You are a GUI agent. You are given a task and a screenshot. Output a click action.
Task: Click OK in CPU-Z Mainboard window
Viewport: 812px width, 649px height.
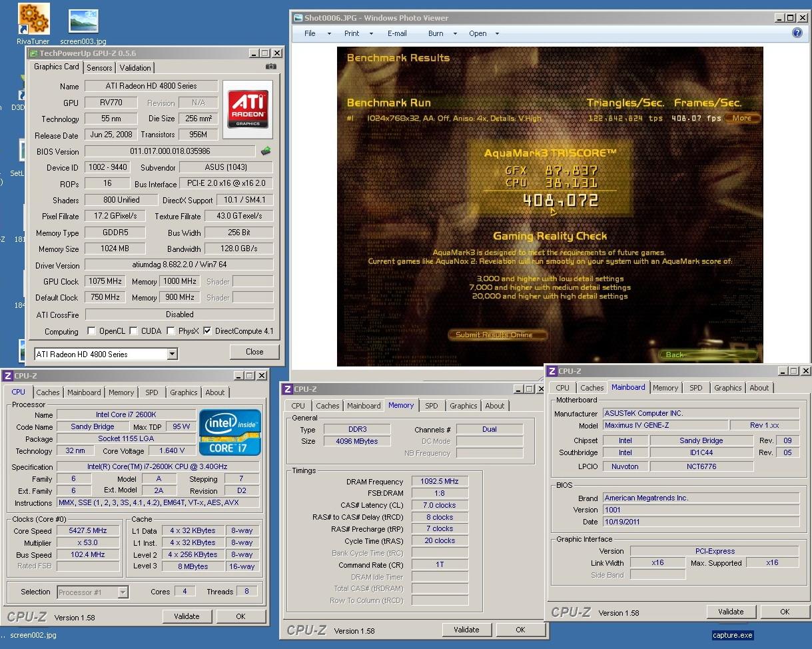[x=785, y=612]
